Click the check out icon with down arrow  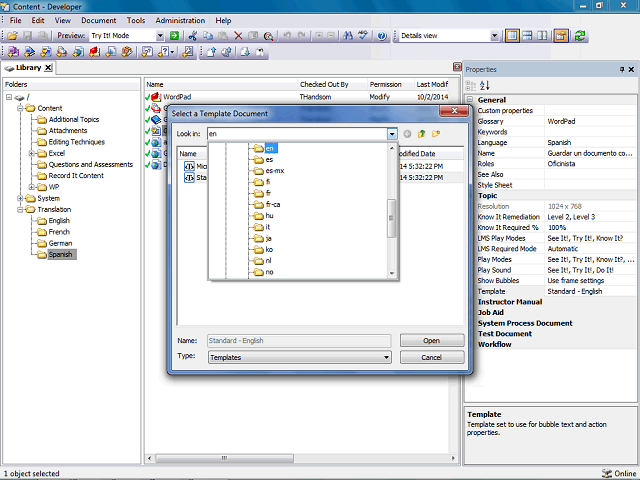pyautogui.click(x=245, y=52)
